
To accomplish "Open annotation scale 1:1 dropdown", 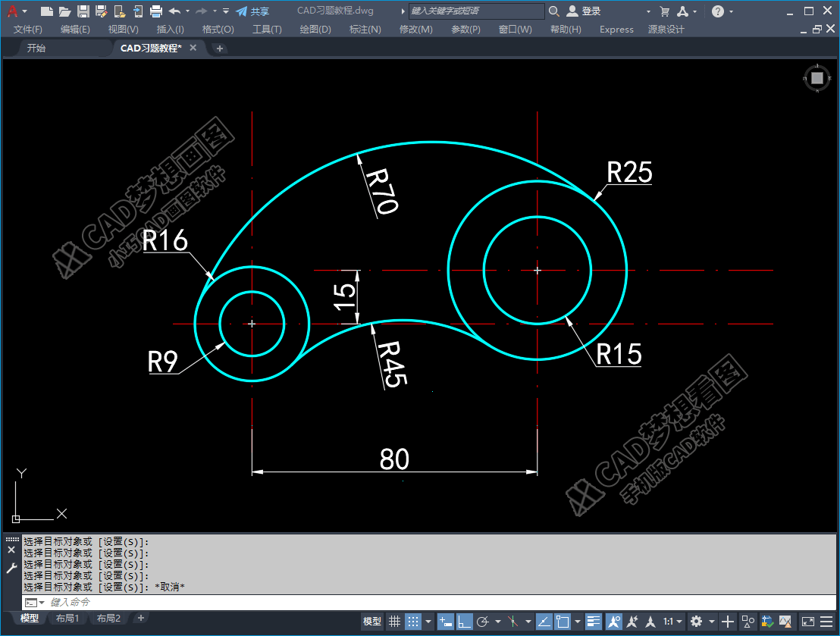I will pos(672,622).
